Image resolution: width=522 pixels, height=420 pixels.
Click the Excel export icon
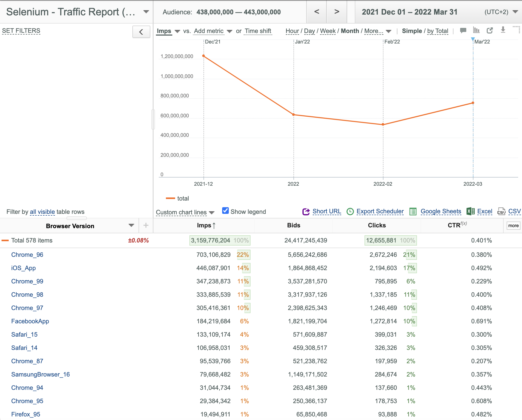coord(470,212)
